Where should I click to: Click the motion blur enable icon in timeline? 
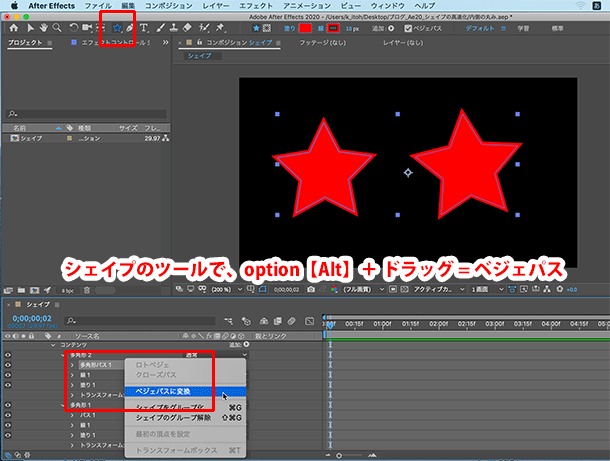click(291, 321)
